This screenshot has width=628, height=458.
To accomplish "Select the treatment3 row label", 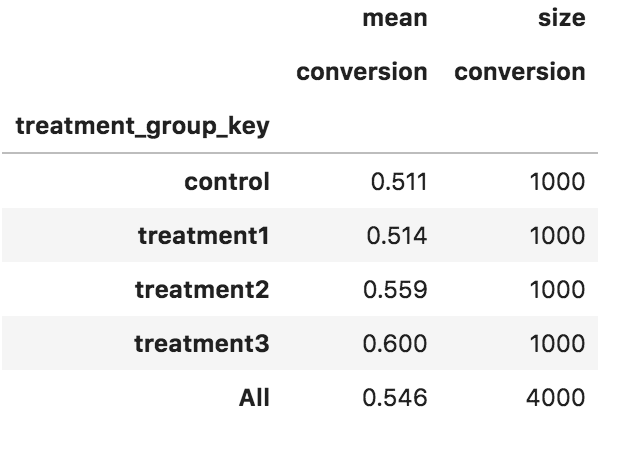I will click(202, 344).
